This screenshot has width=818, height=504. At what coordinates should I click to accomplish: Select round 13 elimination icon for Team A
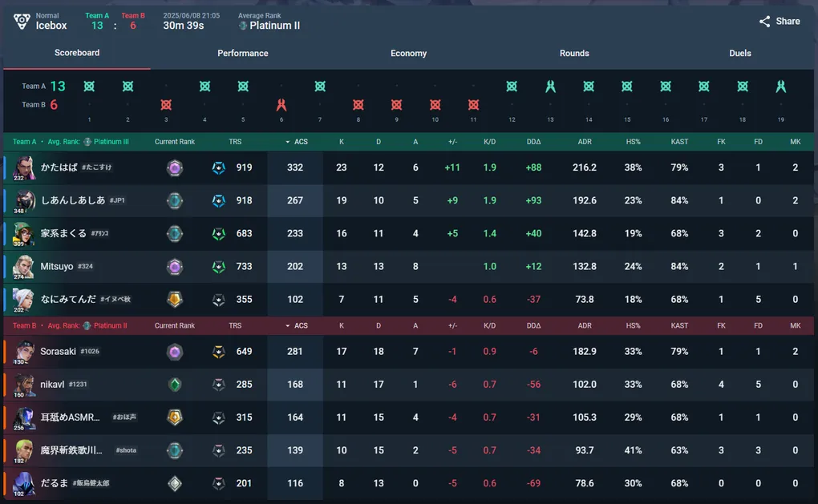pos(550,86)
